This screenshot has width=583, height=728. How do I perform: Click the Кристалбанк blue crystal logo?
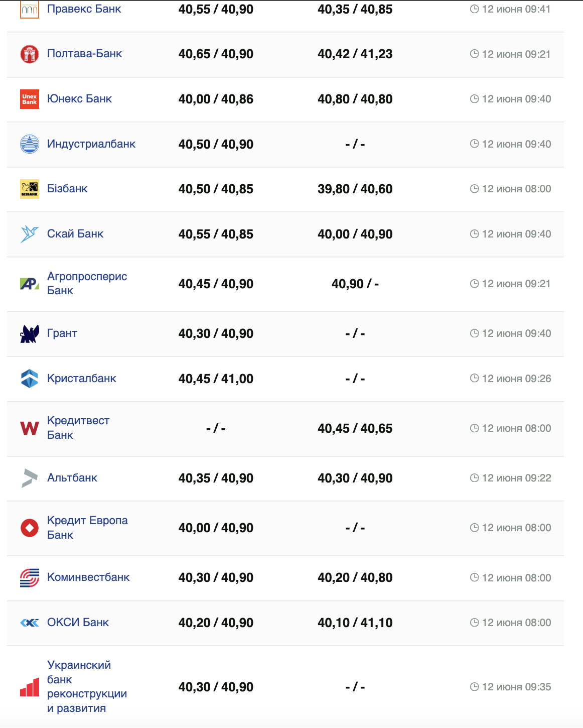pos(30,379)
